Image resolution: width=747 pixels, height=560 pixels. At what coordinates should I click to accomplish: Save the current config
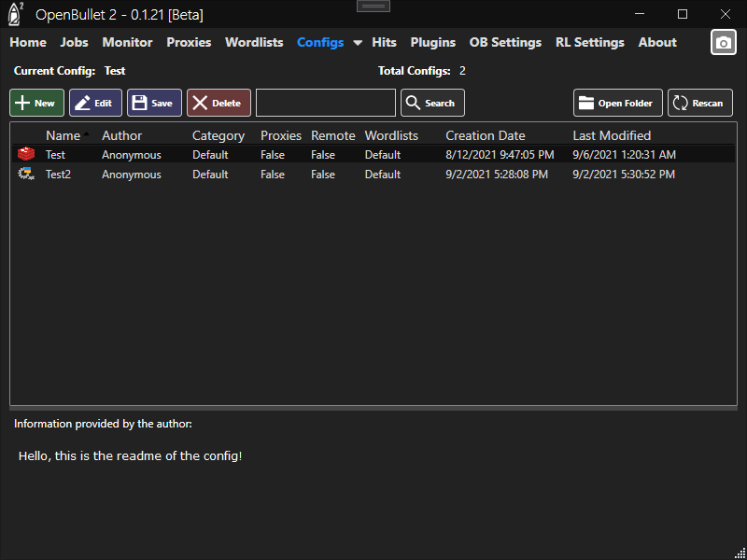[154, 103]
